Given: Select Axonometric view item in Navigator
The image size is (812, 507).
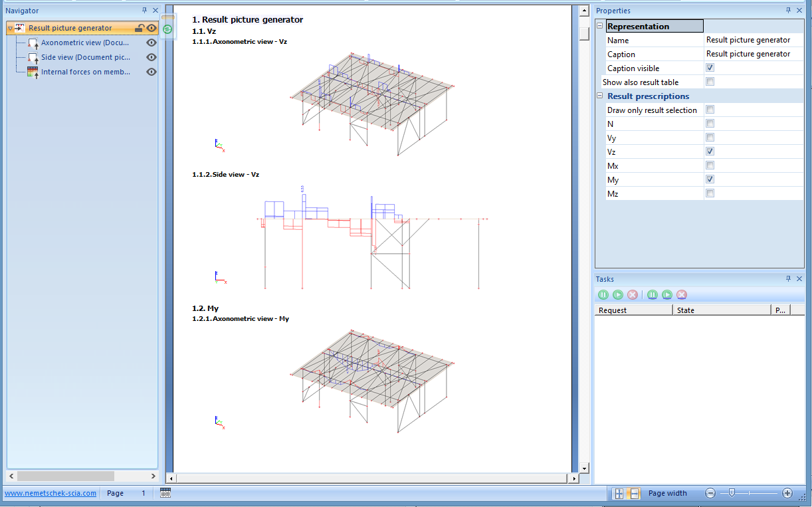Looking at the screenshot, I should coord(84,43).
